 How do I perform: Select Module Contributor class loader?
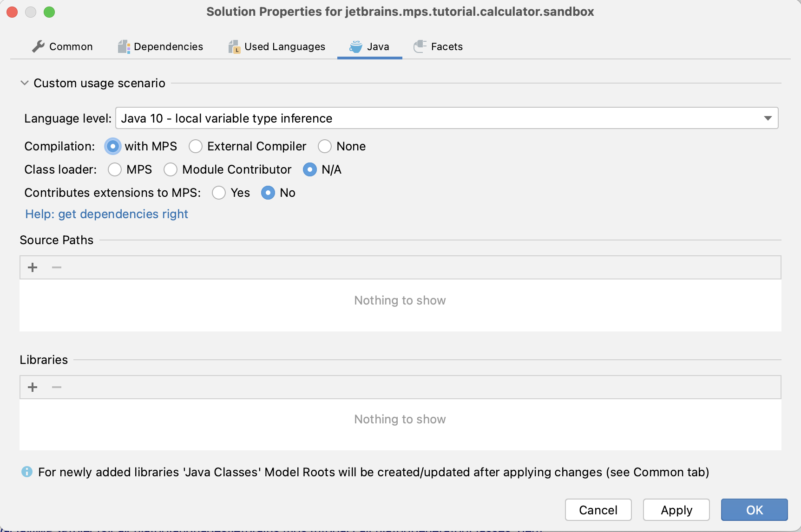(x=171, y=170)
